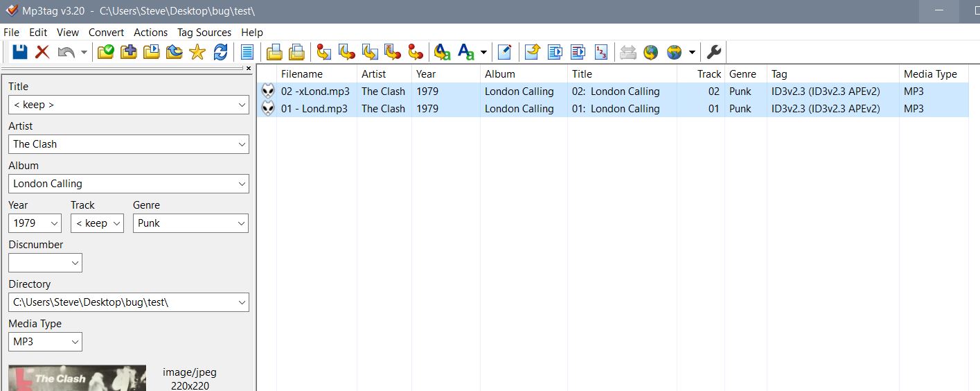Click the parent directory up-arrow folder icon
This screenshot has height=391, width=980.
(x=174, y=52)
